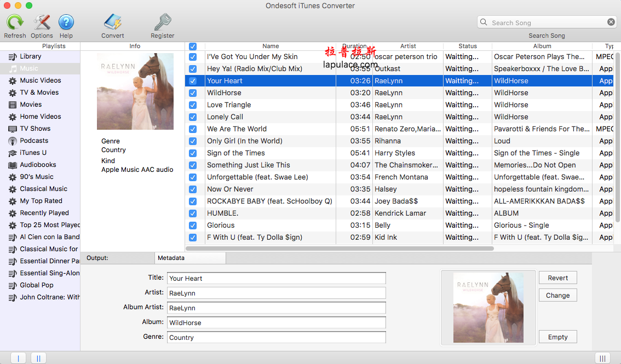Click the Global Pop playlist icon
Screen dimensions: 621x364
pyautogui.click(x=13, y=285)
